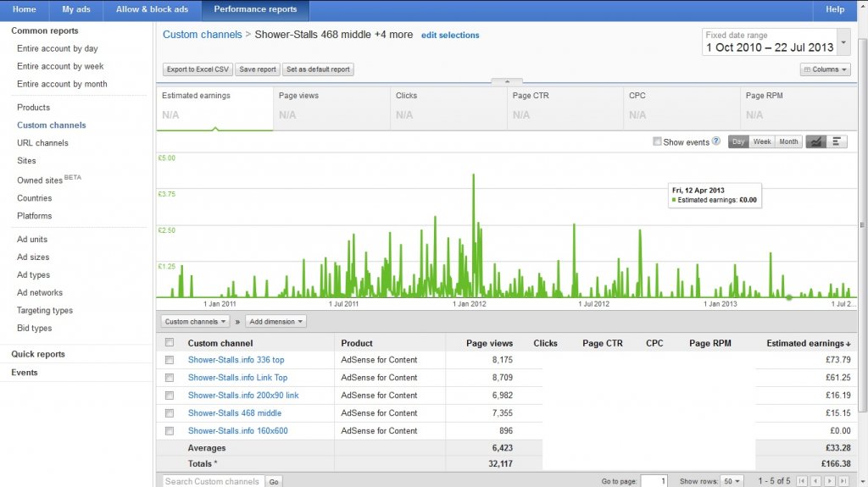Click the edit selections link
The width and height of the screenshot is (868, 487).
pos(450,35)
